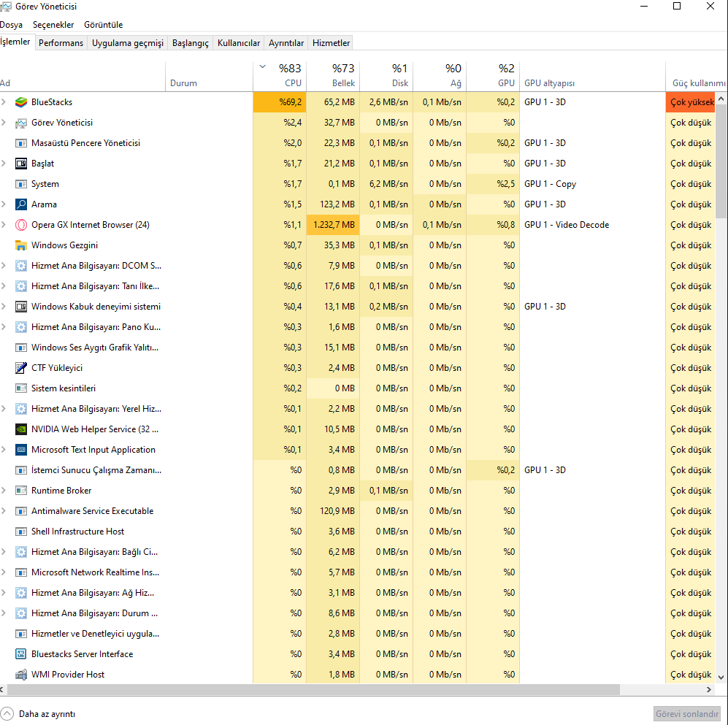Switch to the Performans tab
The image size is (728, 725).
[61, 42]
